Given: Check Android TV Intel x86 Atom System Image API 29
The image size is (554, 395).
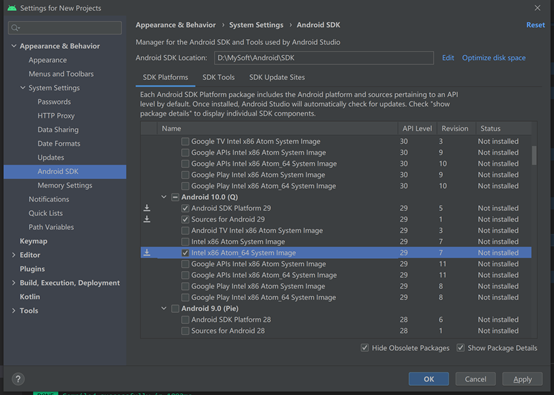Looking at the screenshot, I should [185, 230].
